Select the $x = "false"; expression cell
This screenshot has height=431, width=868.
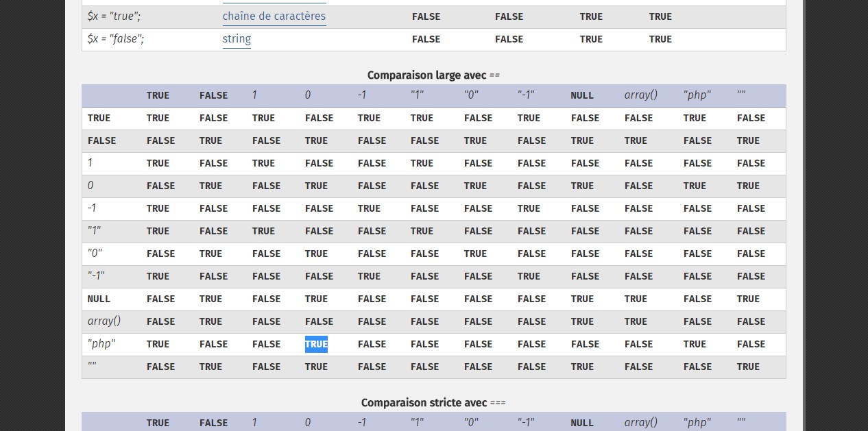pyautogui.click(x=116, y=39)
